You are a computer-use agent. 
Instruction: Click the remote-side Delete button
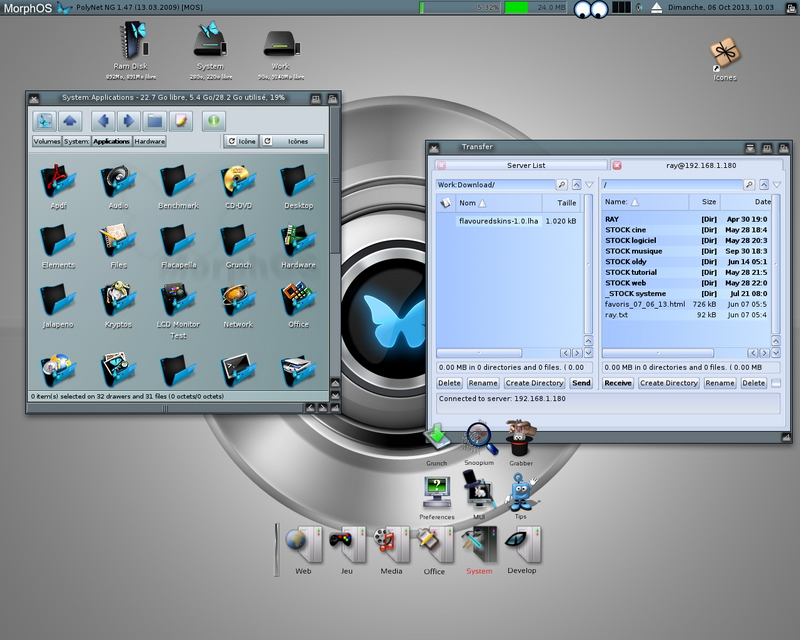click(x=754, y=383)
